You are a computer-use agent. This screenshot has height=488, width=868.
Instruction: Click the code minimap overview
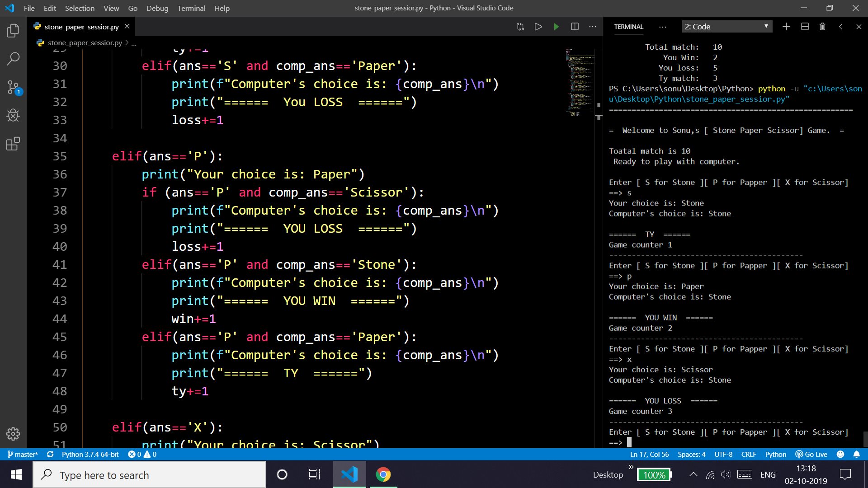click(580, 82)
